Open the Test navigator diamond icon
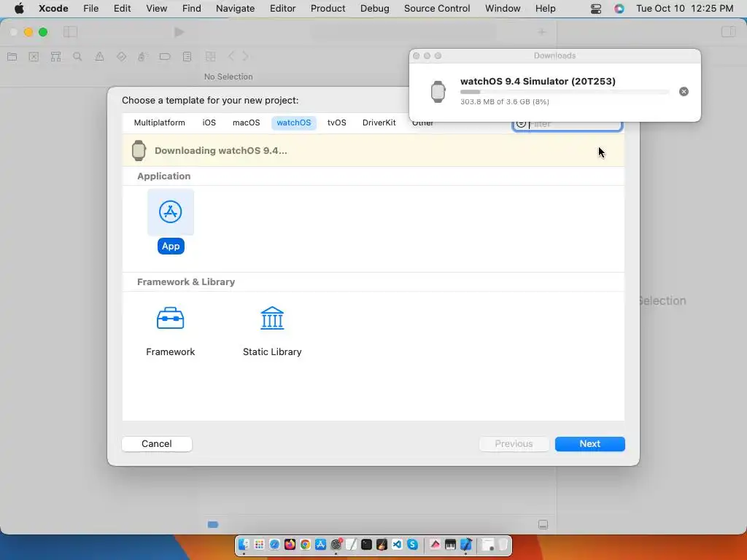Screen dimensions: 747x560 [121, 57]
